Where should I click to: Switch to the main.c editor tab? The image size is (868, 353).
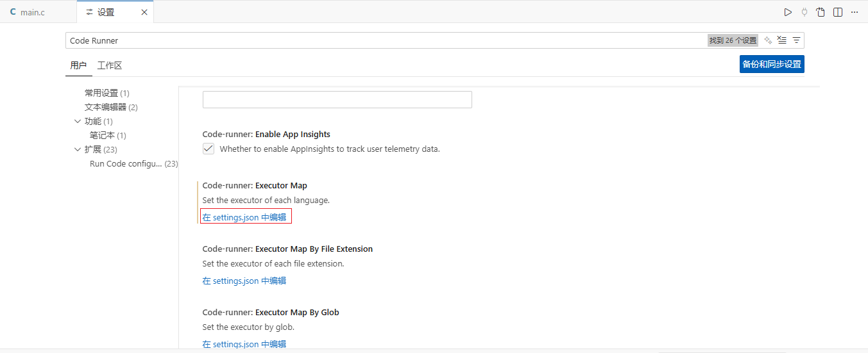32,12
